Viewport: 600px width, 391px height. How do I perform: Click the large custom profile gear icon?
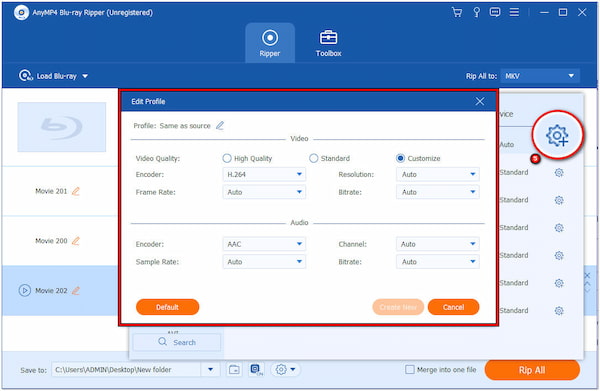pos(557,135)
